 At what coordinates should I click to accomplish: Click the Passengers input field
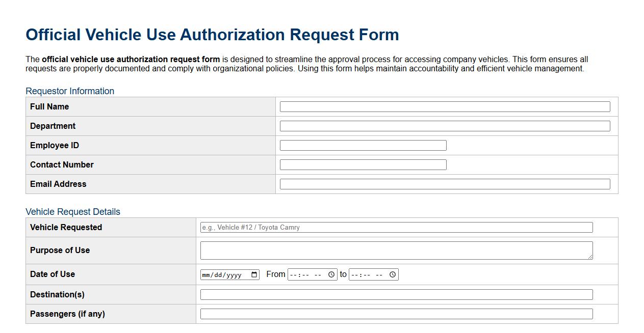coord(397,314)
